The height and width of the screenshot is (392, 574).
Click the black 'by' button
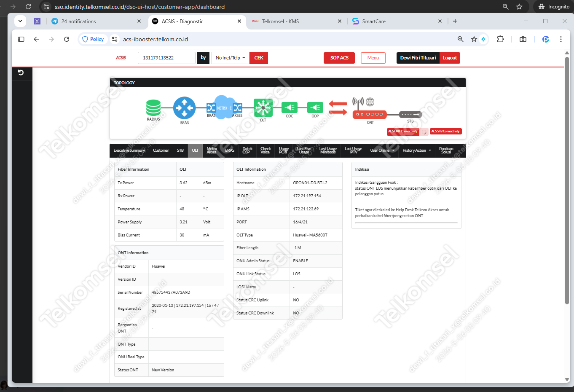(203, 58)
